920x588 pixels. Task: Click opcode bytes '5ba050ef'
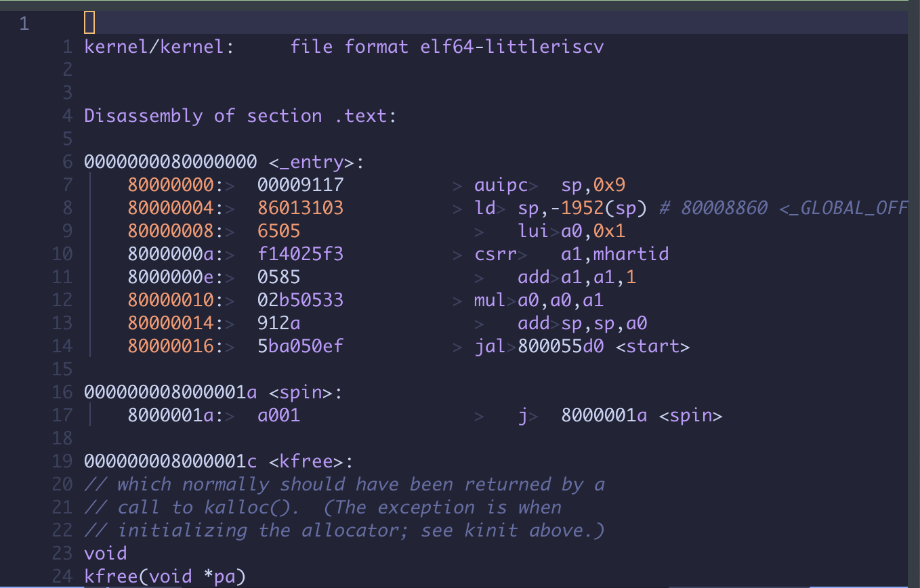(301, 346)
